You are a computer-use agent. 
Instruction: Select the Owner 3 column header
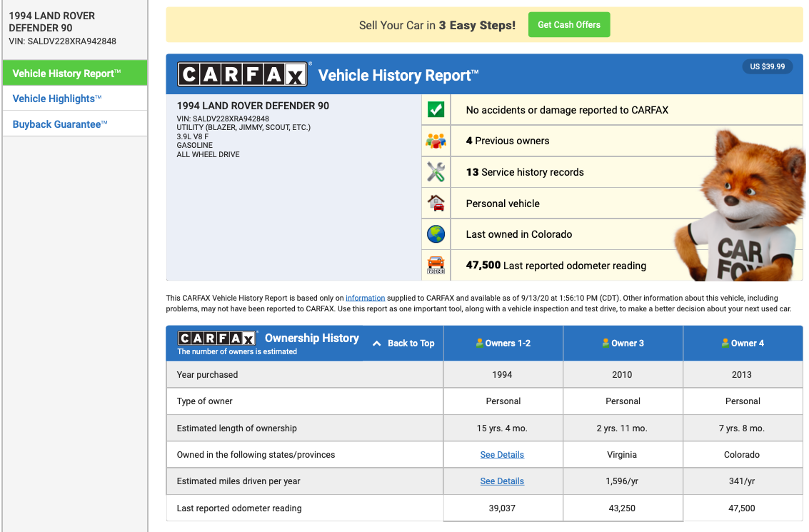tap(623, 343)
